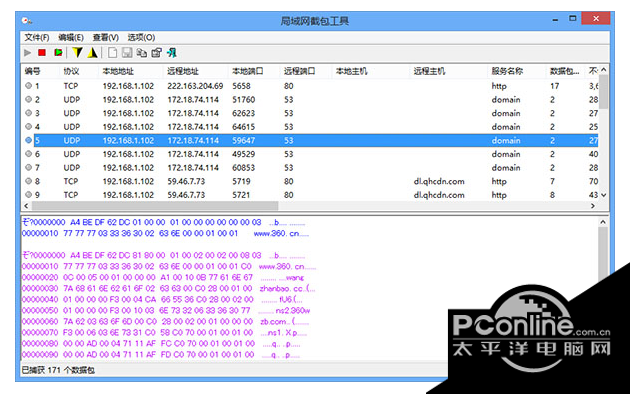Click the round status icon of row 8
Screen dimensions: 630x394
pyautogui.click(x=28, y=181)
